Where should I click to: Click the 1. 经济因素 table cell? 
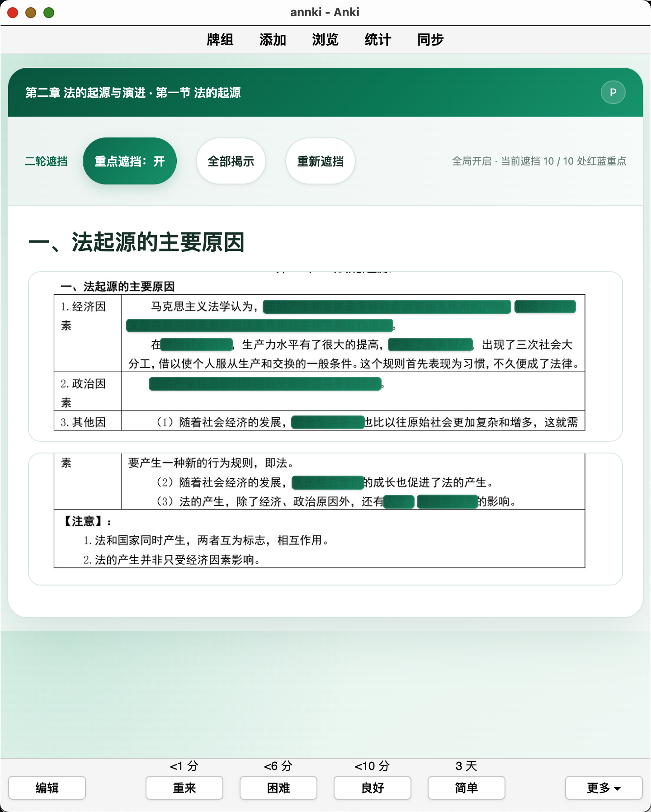coord(88,334)
